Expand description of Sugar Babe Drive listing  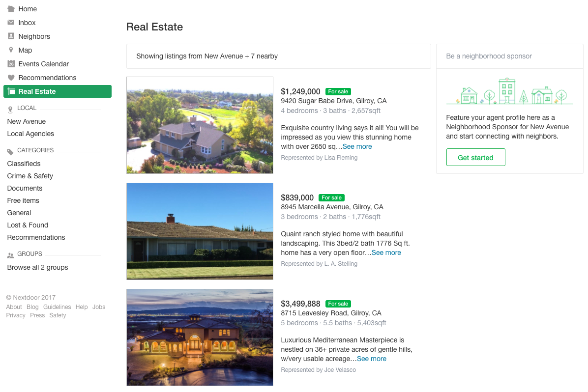pyautogui.click(x=357, y=146)
